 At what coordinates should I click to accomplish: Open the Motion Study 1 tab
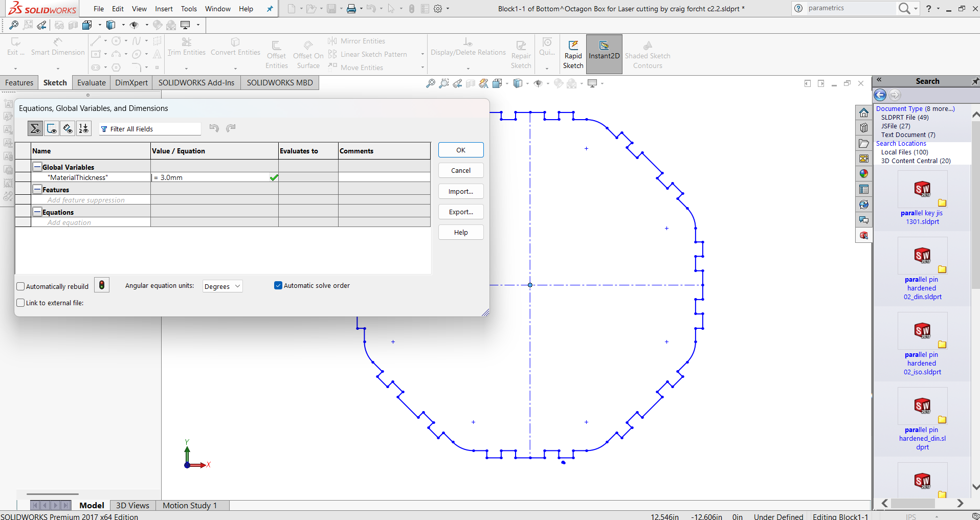pos(190,505)
